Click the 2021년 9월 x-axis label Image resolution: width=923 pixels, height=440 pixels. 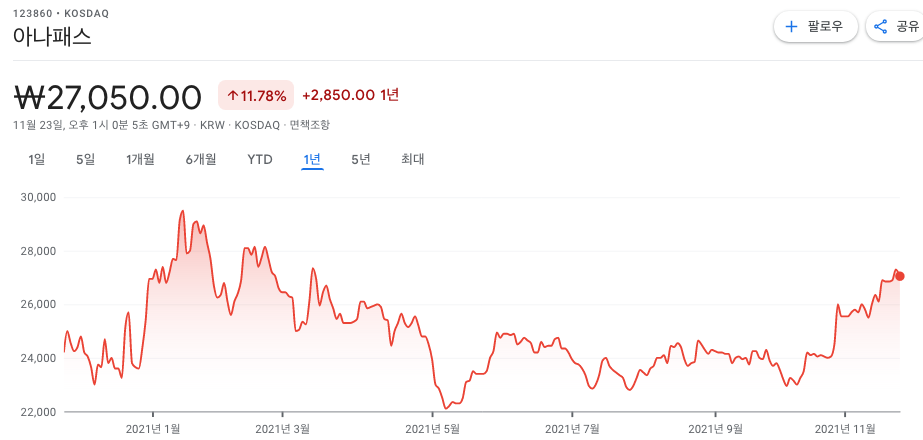coord(715,429)
